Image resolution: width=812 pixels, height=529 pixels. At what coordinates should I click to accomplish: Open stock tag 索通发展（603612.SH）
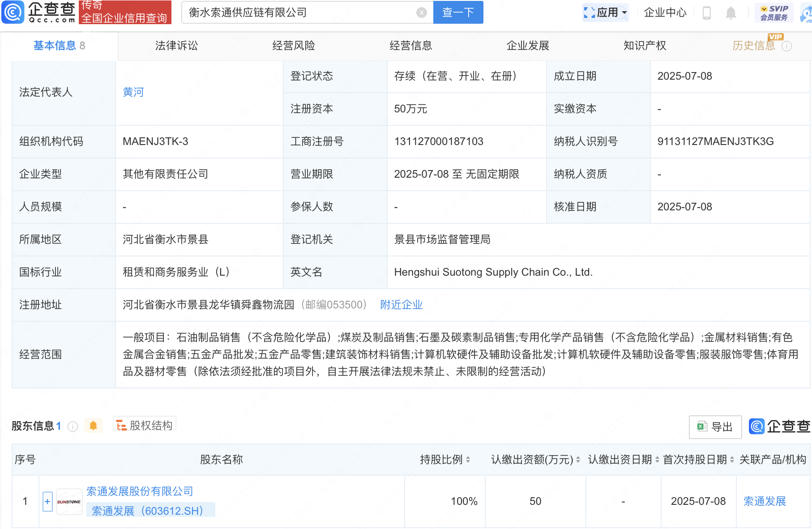pos(150,511)
